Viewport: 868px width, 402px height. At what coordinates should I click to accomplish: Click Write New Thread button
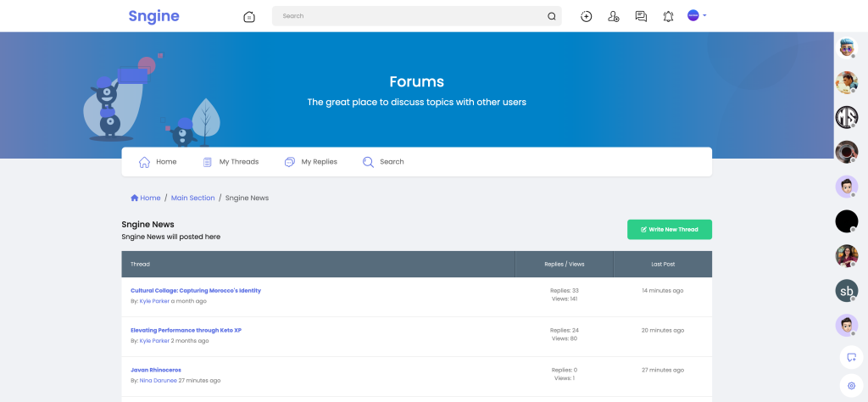coord(670,229)
